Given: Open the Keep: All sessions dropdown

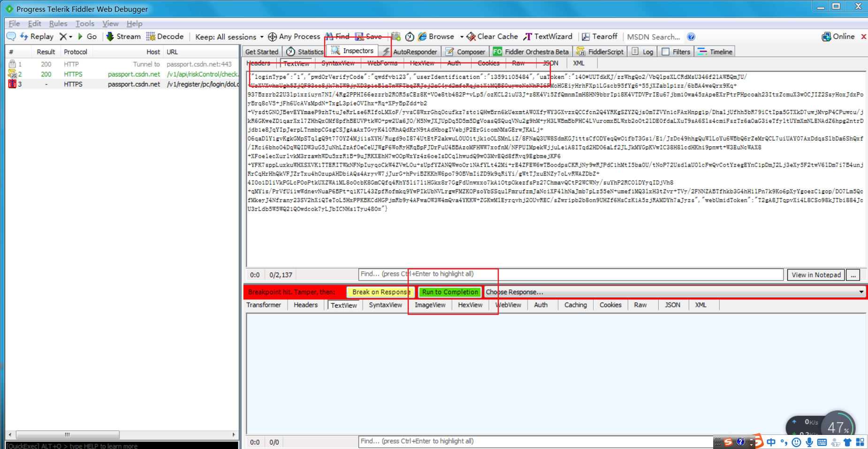Looking at the screenshot, I should (x=229, y=37).
